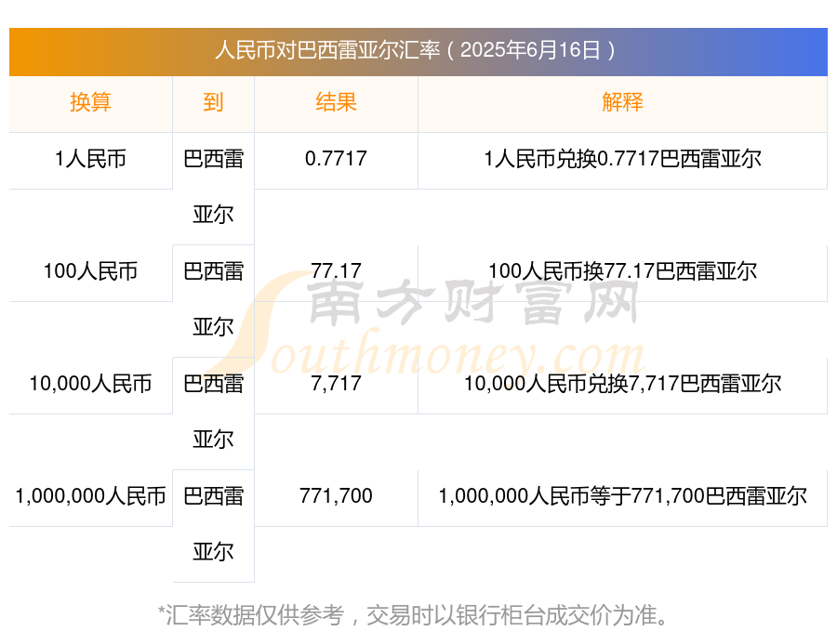Click the text 10,000人民币兑换7,717巴西雷亚尔
This screenshot has width=837, height=644.
coord(622,384)
